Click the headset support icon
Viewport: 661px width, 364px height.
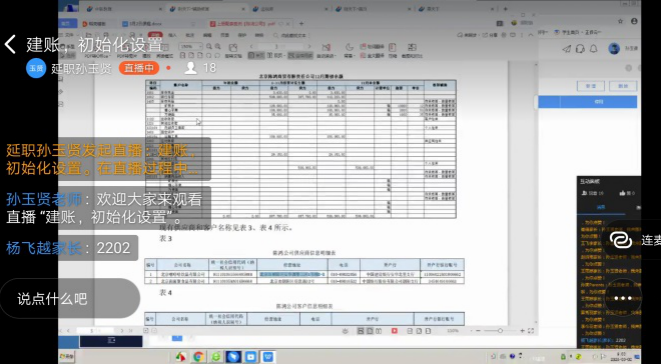(580, 49)
